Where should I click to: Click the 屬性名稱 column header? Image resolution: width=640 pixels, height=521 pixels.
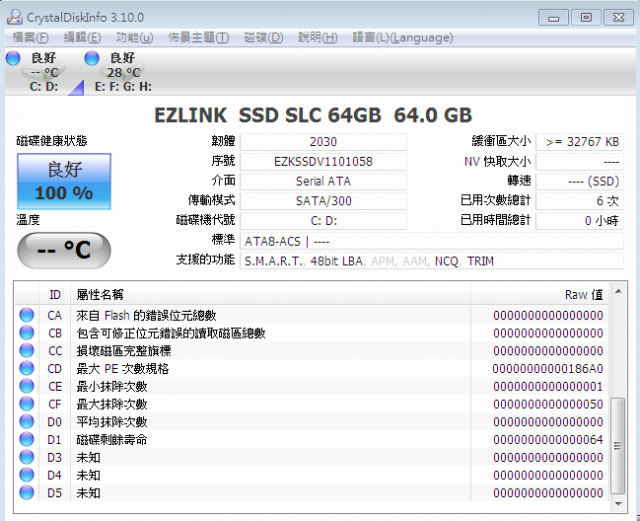270,294
